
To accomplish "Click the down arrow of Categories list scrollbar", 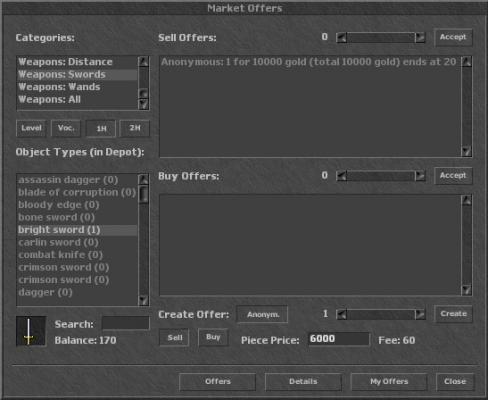I will (143, 104).
